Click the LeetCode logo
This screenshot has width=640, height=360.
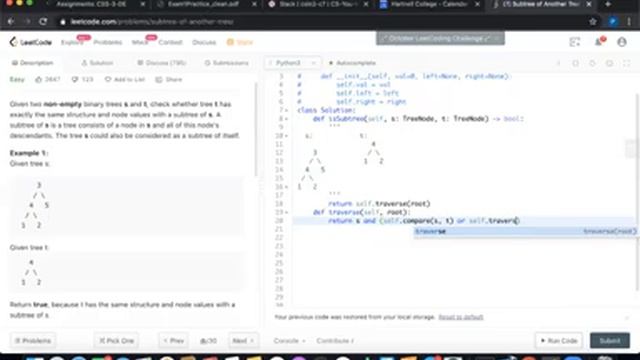pyautogui.click(x=31, y=42)
